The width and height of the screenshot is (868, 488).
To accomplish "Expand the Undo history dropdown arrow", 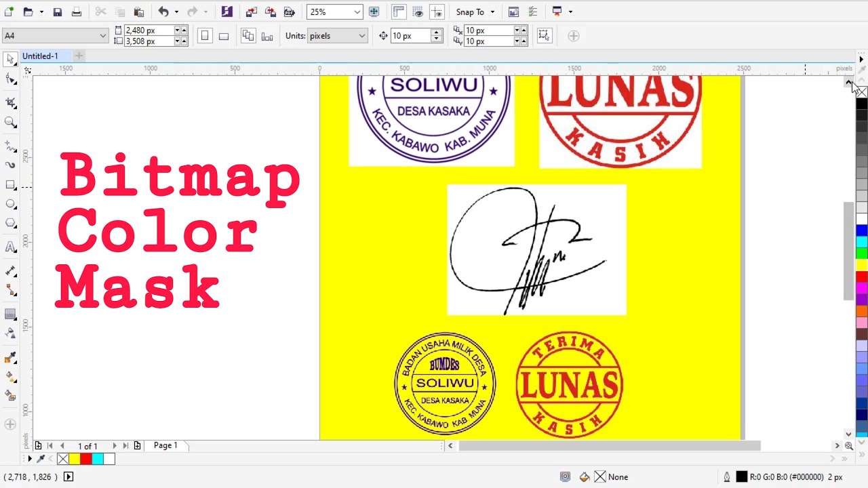I will [x=176, y=12].
